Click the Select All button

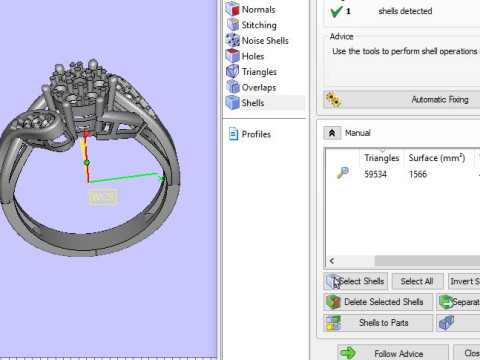(417, 281)
